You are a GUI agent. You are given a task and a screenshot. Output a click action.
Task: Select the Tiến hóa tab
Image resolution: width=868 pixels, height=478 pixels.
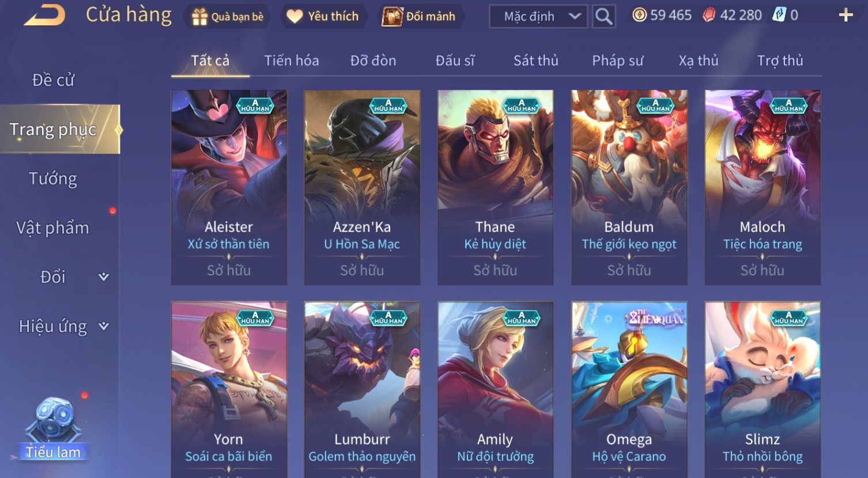pyautogui.click(x=292, y=60)
